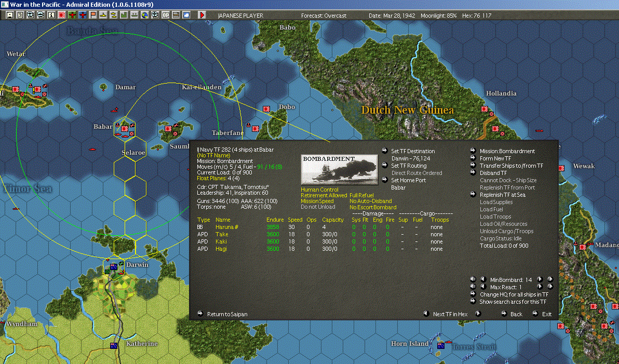
Task: Click the Bombardment mission picture
Action: click(x=339, y=170)
